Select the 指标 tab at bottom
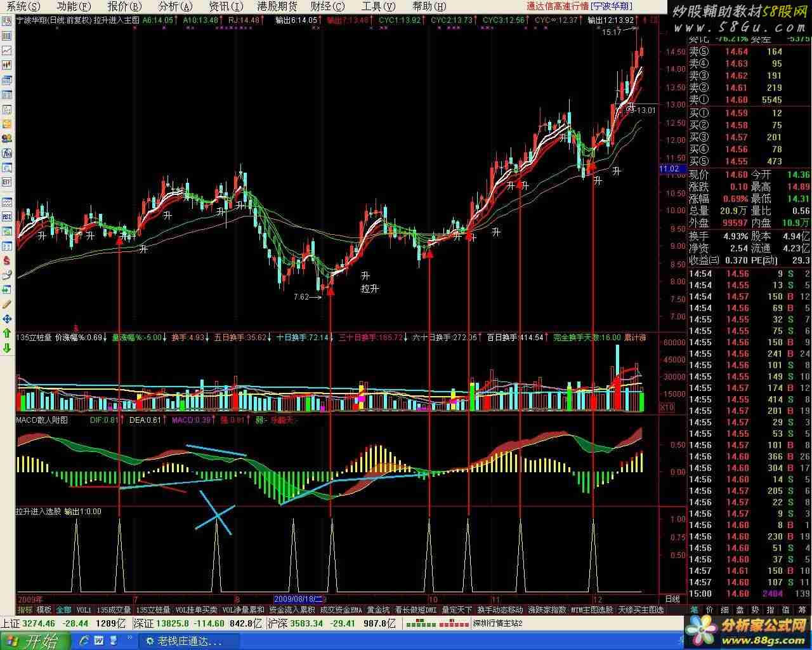This screenshot has width=812, height=650. tap(25, 609)
